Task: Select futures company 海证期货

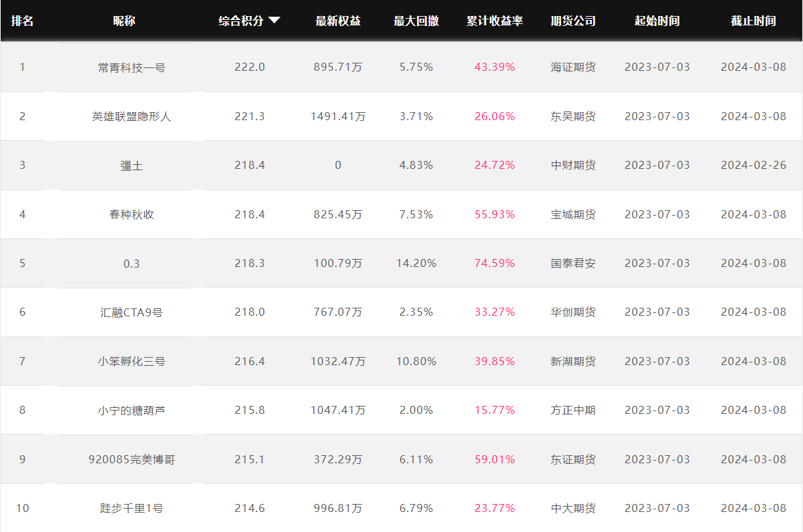Action: 573,67
